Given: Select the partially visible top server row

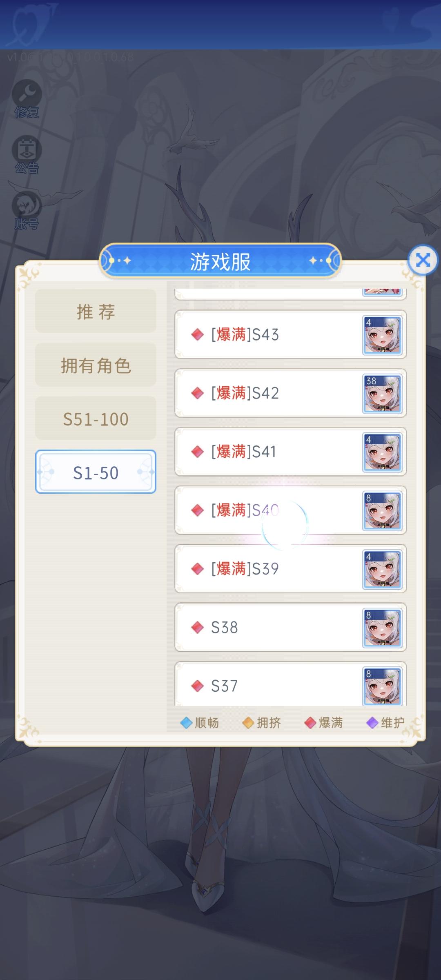Looking at the screenshot, I should click(x=291, y=294).
